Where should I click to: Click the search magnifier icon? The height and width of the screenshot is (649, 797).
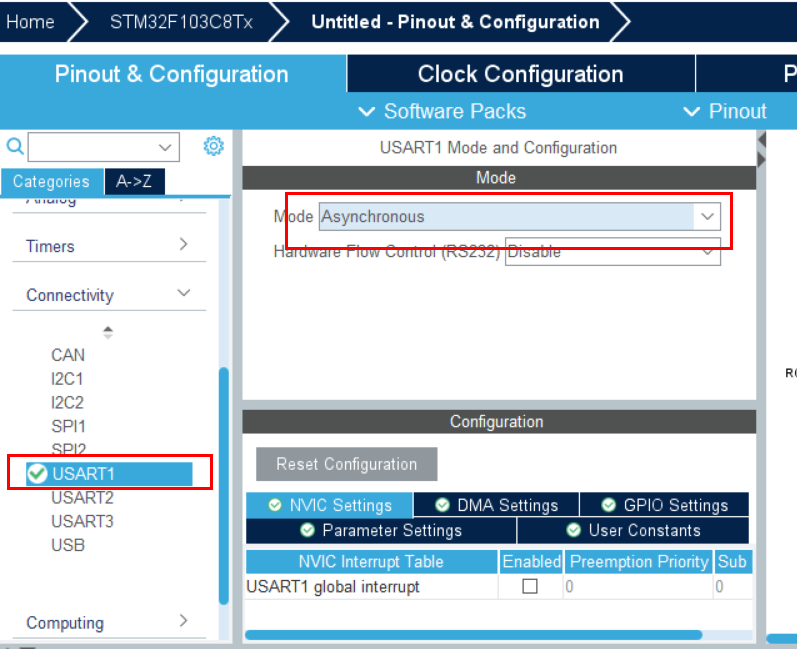(15, 146)
